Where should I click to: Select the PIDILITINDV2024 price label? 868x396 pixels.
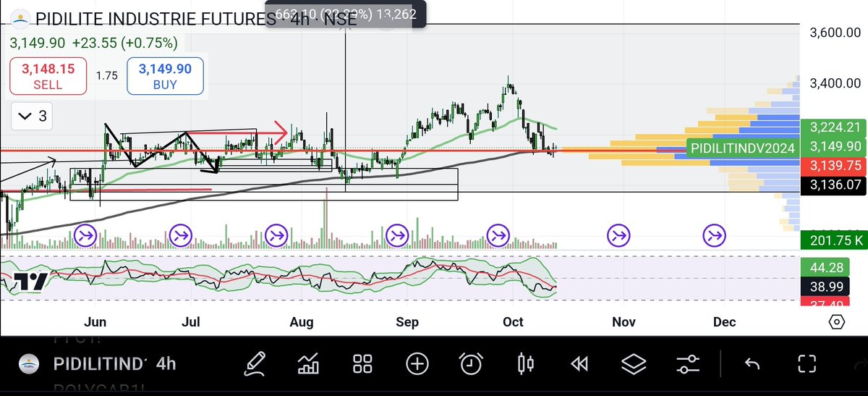(x=742, y=148)
